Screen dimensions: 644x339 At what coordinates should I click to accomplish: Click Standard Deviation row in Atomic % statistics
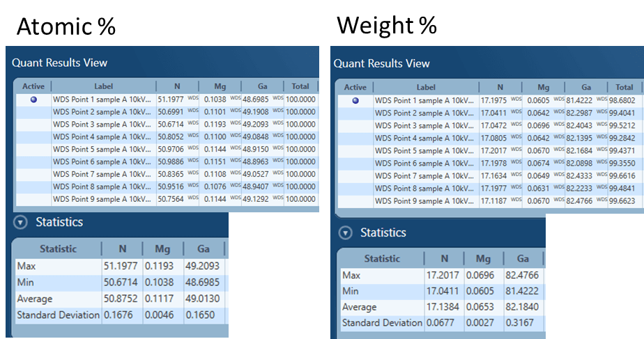[58, 315]
